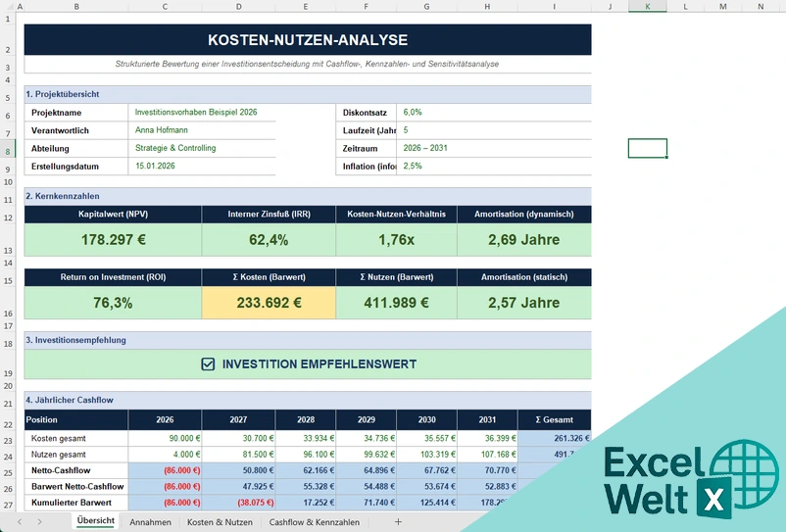This screenshot has width=786, height=532.
Task: Click the previous sheet navigation arrow
Action: point(20,522)
